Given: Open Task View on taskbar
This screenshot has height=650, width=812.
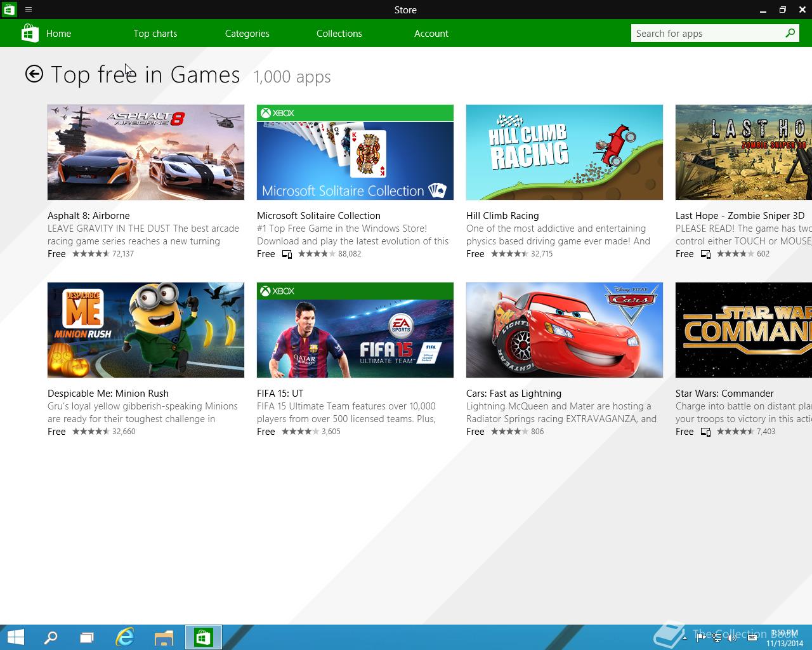Looking at the screenshot, I should (x=87, y=637).
